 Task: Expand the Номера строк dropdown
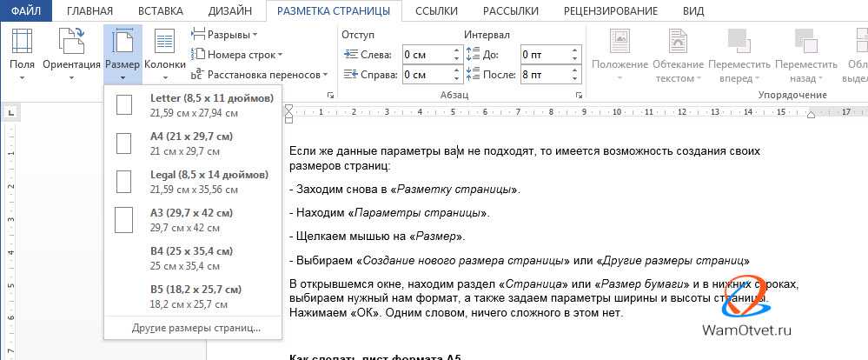click(241, 55)
